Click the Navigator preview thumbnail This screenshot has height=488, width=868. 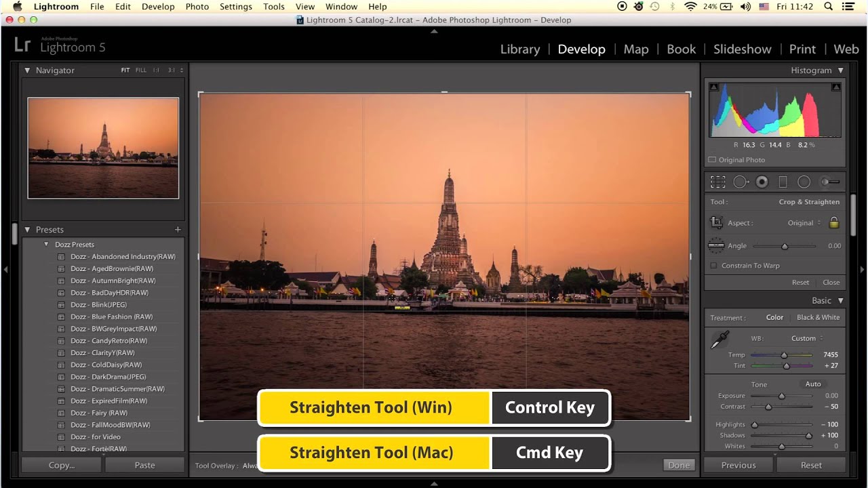coord(103,148)
